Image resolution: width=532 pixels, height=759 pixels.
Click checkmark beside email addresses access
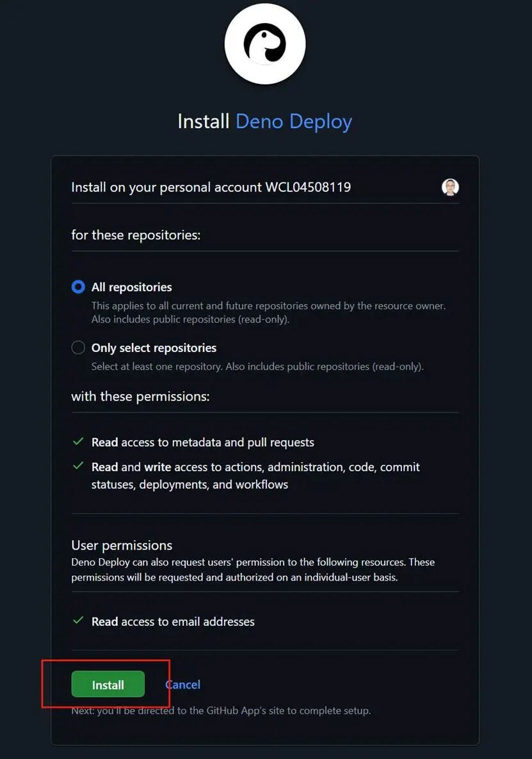78,621
